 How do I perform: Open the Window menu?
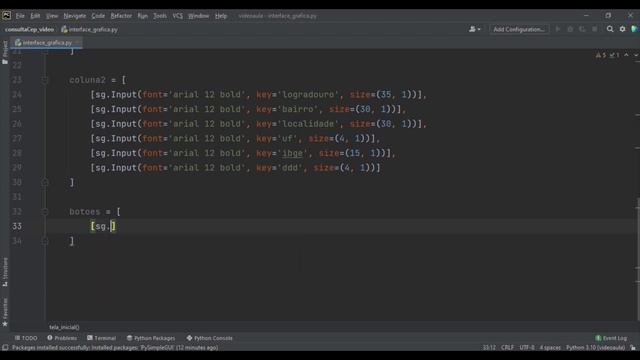pos(198,16)
